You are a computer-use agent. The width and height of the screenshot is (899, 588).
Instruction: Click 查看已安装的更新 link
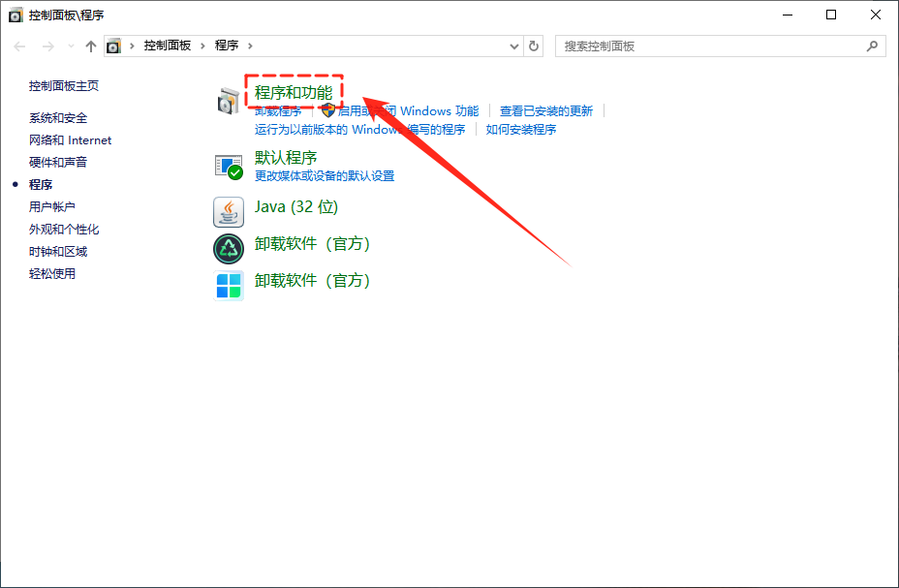coord(545,111)
